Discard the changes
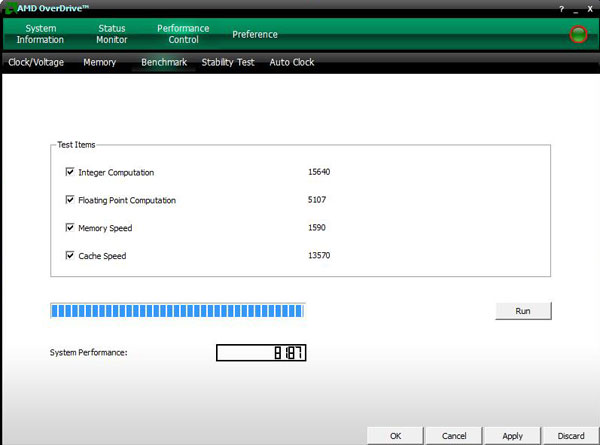The image size is (600, 445). (x=571, y=436)
